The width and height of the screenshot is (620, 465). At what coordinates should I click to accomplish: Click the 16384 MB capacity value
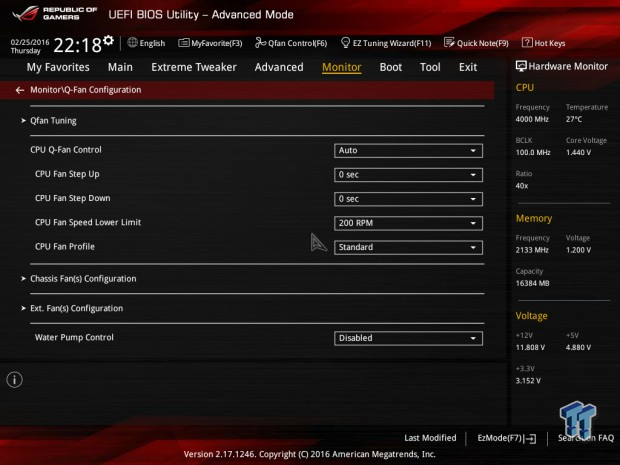tap(532, 283)
